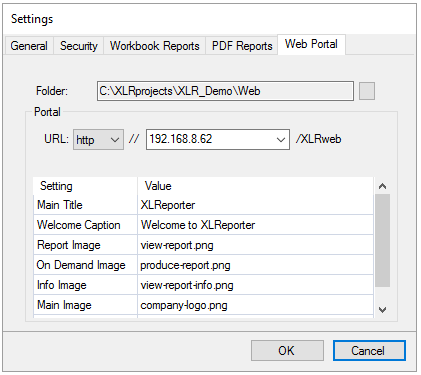The image size is (421, 375).
Task: Click the OK button
Action: [x=287, y=351]
